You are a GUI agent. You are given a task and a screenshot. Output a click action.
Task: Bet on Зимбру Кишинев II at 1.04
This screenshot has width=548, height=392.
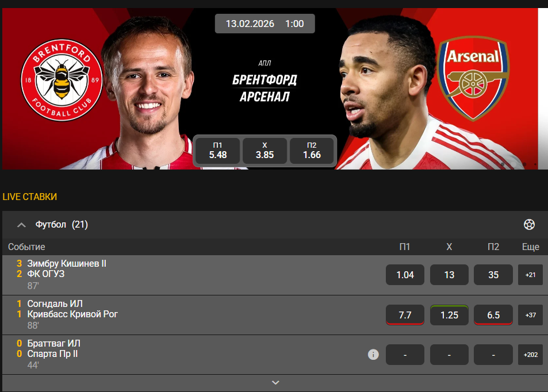tap(405, 275)
